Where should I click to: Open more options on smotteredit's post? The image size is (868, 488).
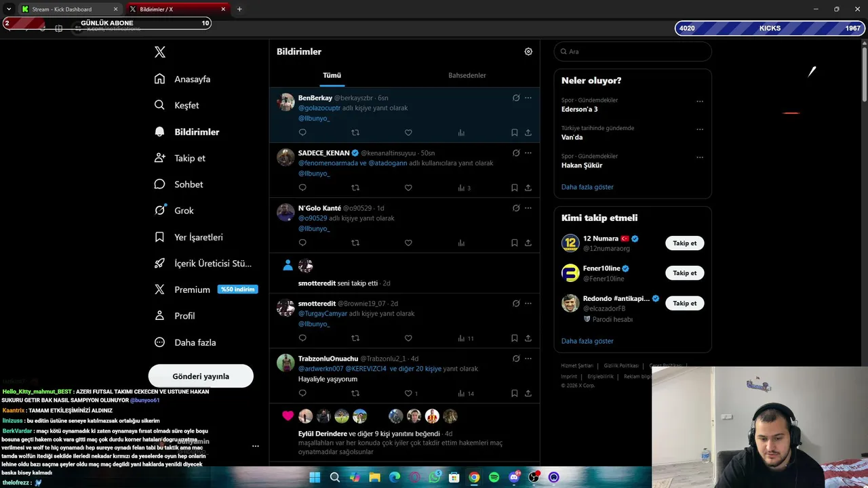pos(528,303)
